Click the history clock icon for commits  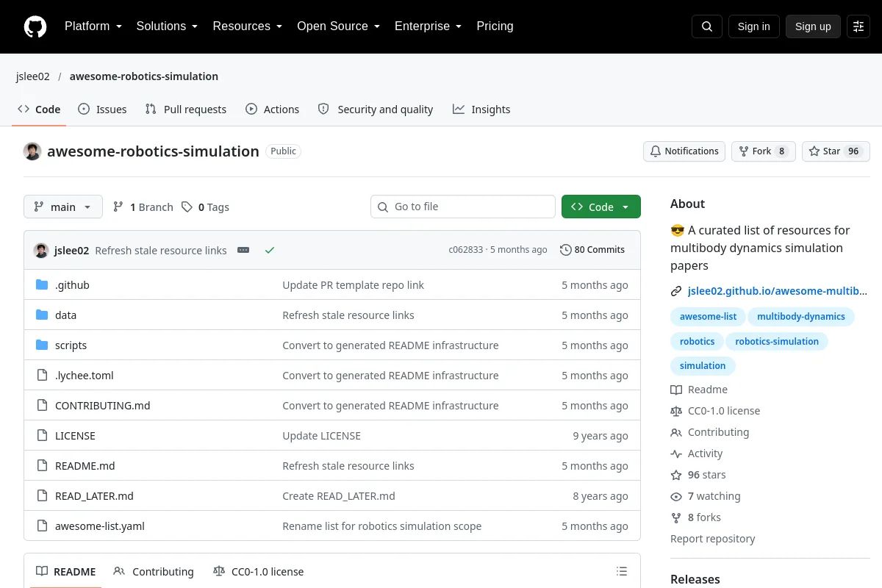(565, 250)
